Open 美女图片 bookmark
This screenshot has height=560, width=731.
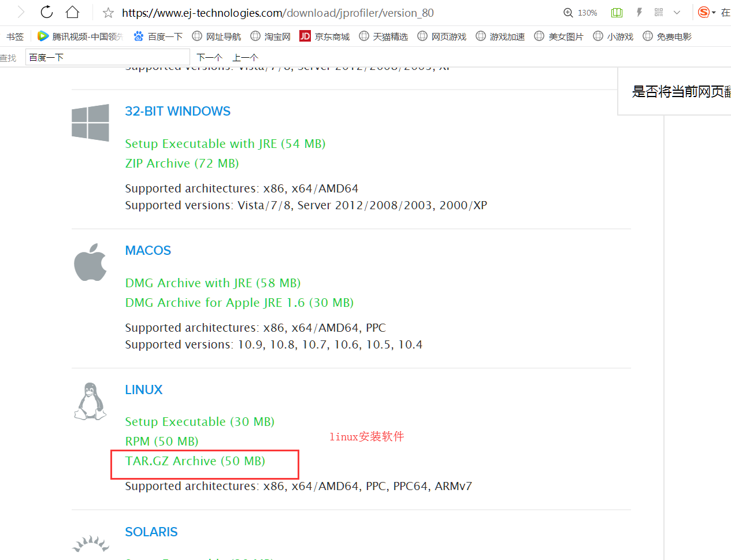click(x=559, y=36)
